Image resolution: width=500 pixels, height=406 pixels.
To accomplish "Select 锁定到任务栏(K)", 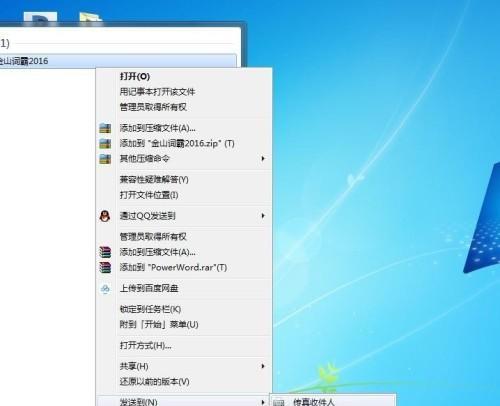I will point(150,309).
